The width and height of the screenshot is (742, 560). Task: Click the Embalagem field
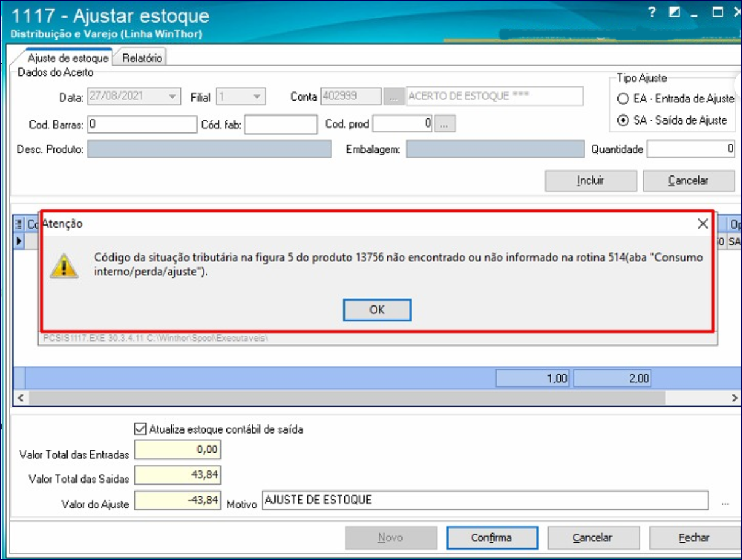(495, 149)
